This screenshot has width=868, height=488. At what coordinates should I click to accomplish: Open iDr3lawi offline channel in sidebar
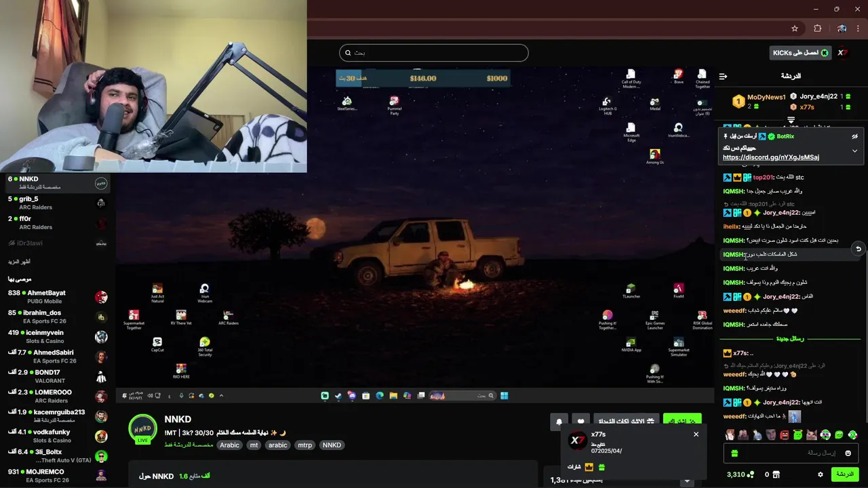click(57, 243)
